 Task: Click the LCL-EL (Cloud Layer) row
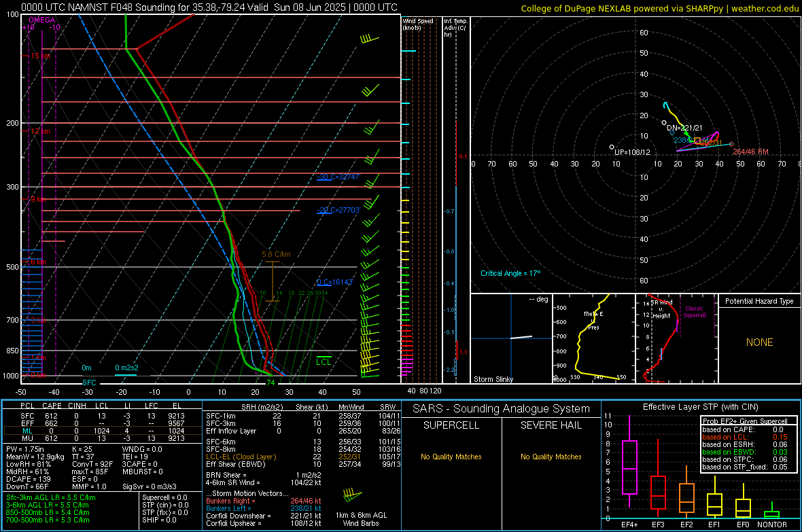click(302, 457)
